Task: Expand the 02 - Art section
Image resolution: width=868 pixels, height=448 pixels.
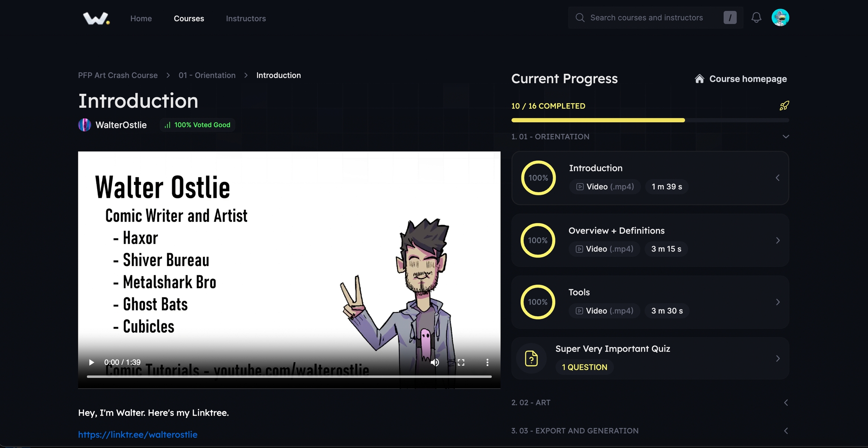Action: click(x=785, y=402)
